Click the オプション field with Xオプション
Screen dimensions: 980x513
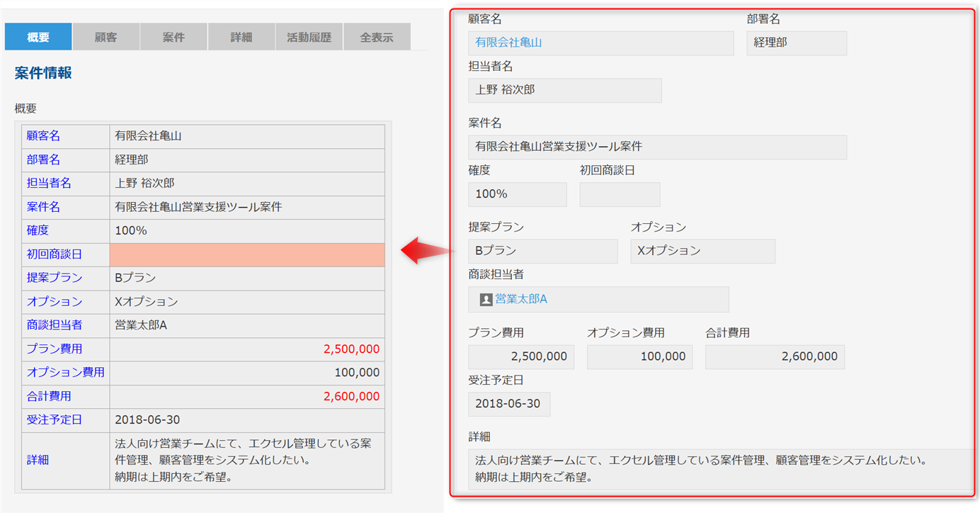point(702,251)
